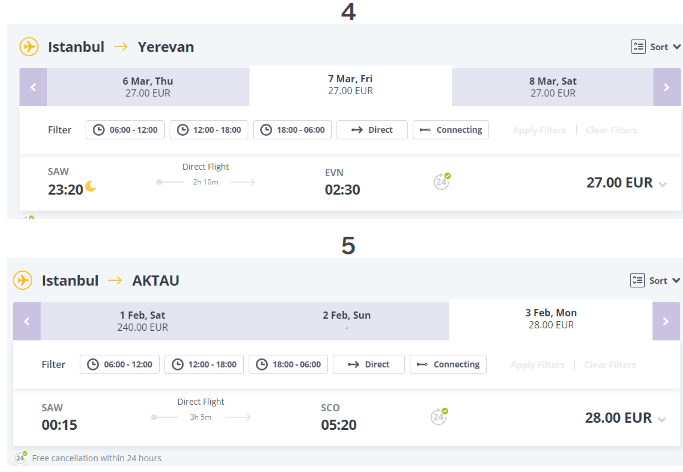The height and width of the screenshot is (472, 683).
Task: Expand the 27.00 EUR fare details
Action: click(662, 184)
